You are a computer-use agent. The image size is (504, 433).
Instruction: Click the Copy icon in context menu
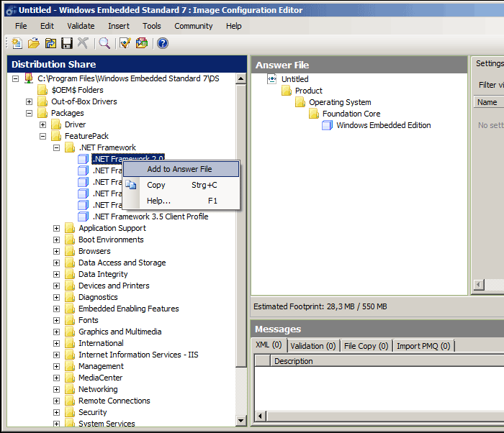pos(131,185)
